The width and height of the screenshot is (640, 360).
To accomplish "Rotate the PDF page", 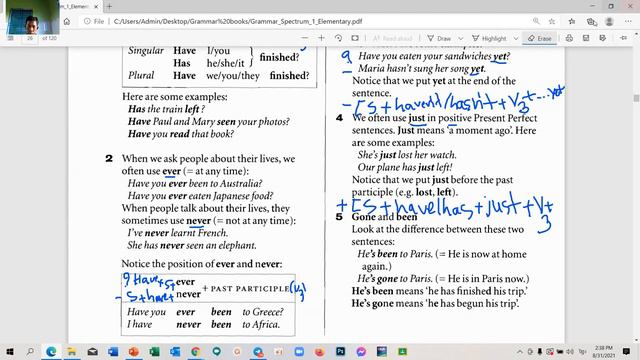I will click(x=338, y=38).
